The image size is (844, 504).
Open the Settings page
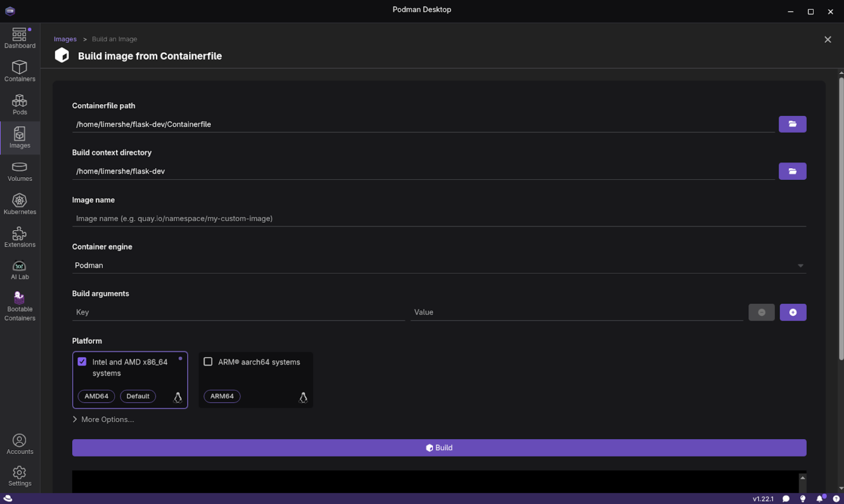[x=20, y=476]
